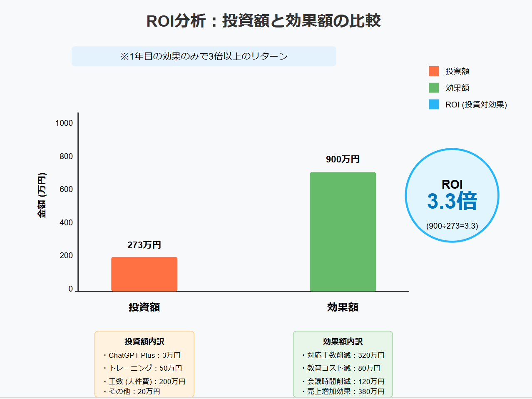532x399 pixels.
Task: Click the green 効果額 bar
Action: (x=343, y=232)
